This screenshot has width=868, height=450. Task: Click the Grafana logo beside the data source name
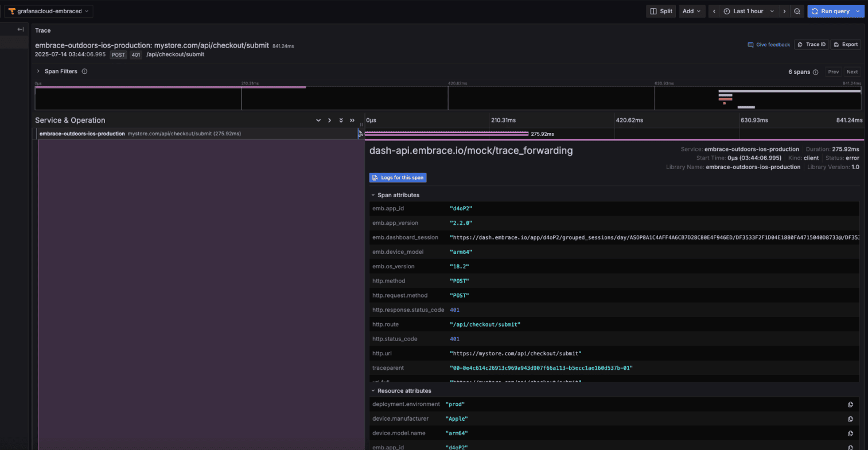coord(11,11)
